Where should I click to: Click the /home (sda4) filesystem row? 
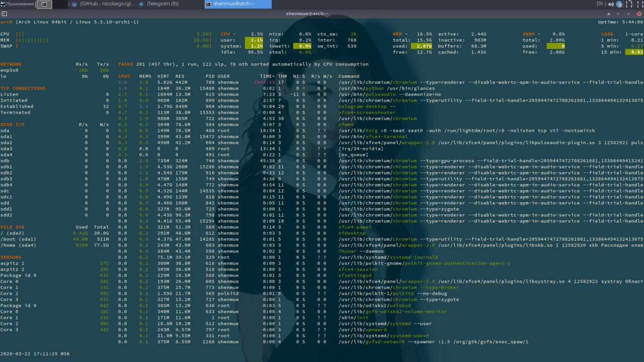coord(55,245)
